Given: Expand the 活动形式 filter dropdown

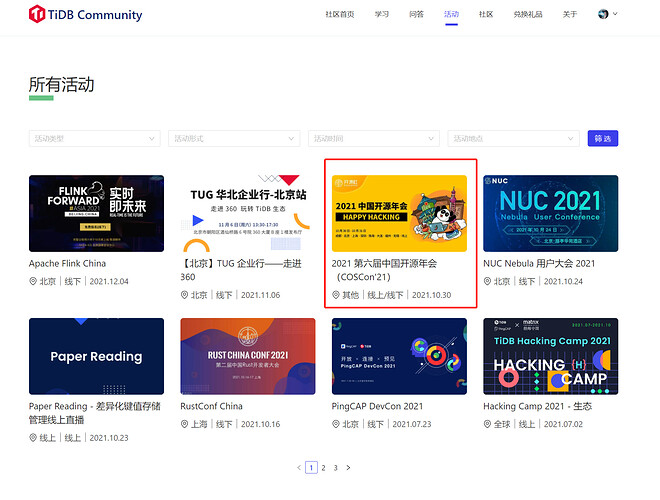Looking at the screenshot, I should [x=234, y=138].
